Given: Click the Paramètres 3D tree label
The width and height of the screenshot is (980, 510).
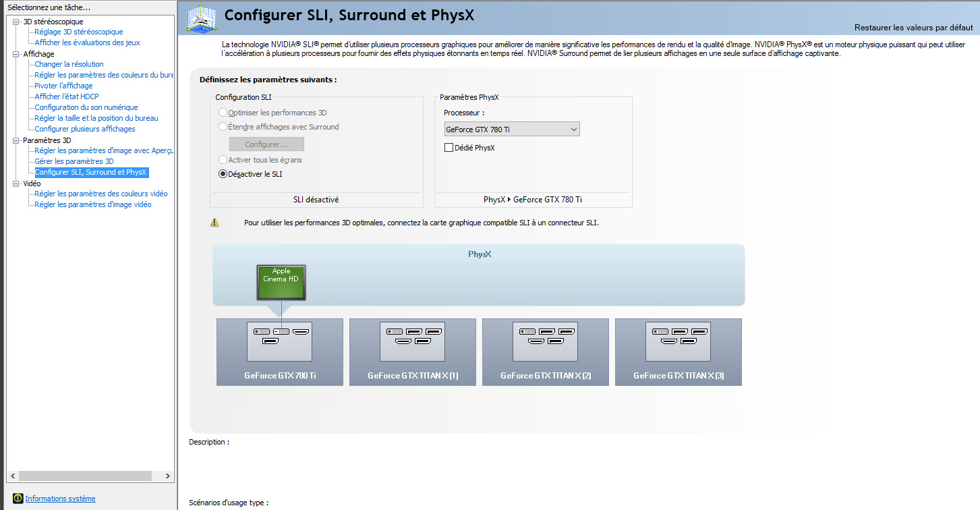Looking at the screenshot, I should point(47,140).
